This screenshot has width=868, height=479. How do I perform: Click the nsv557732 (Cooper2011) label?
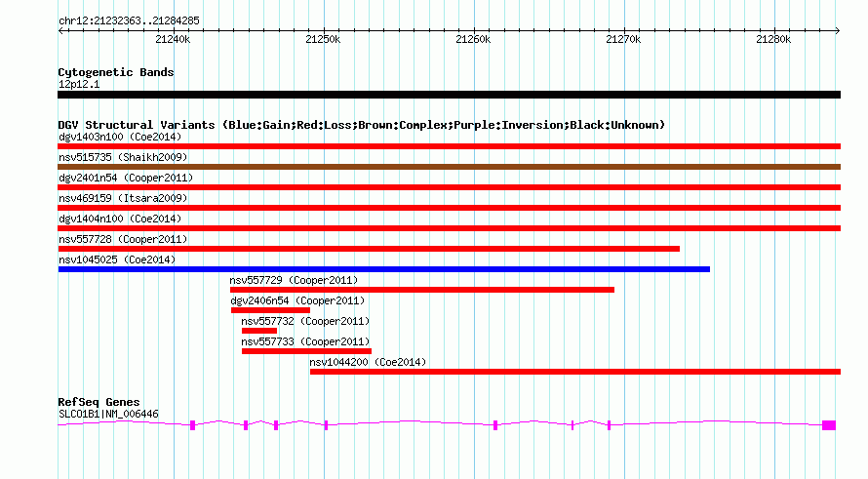click(x=305, y=321)
